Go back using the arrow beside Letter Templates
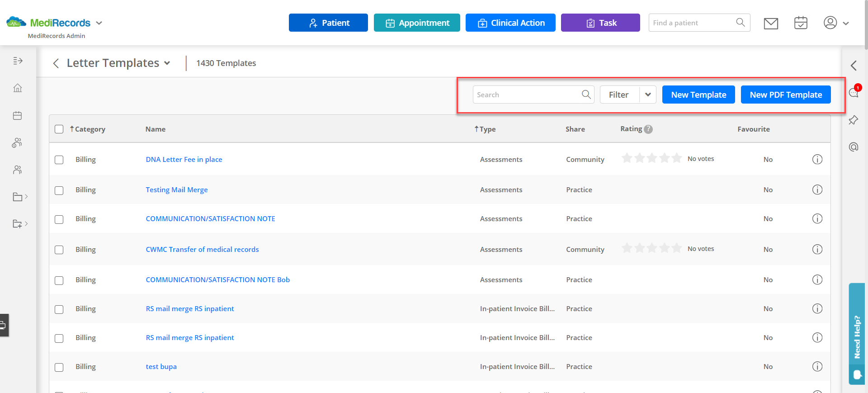 [56, 63]
